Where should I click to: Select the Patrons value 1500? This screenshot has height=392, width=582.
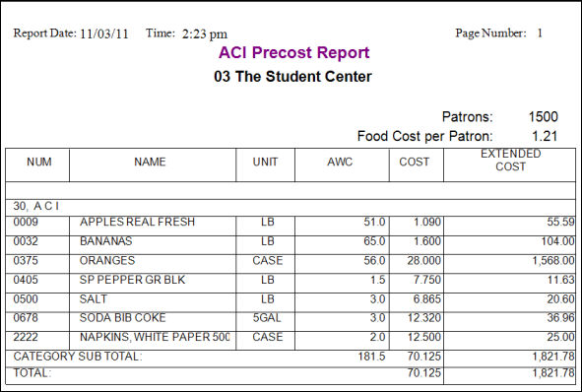point(543,117)
